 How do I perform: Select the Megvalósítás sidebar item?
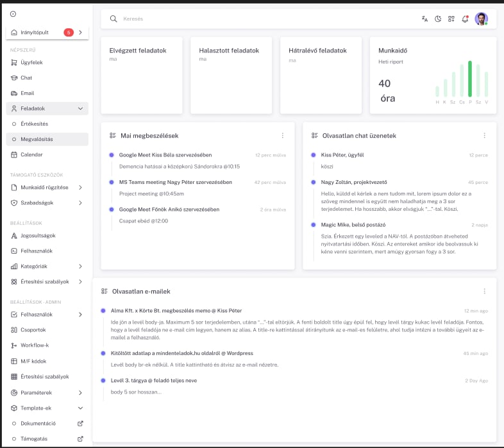click(x=37, y=139)
